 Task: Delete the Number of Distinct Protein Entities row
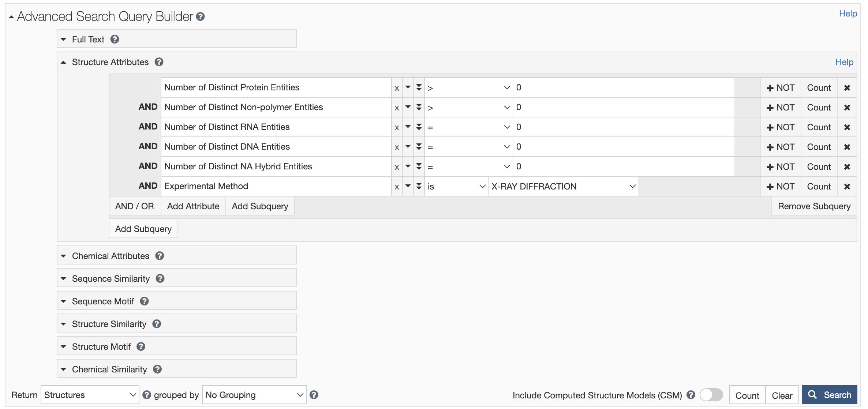click(847, 88)
